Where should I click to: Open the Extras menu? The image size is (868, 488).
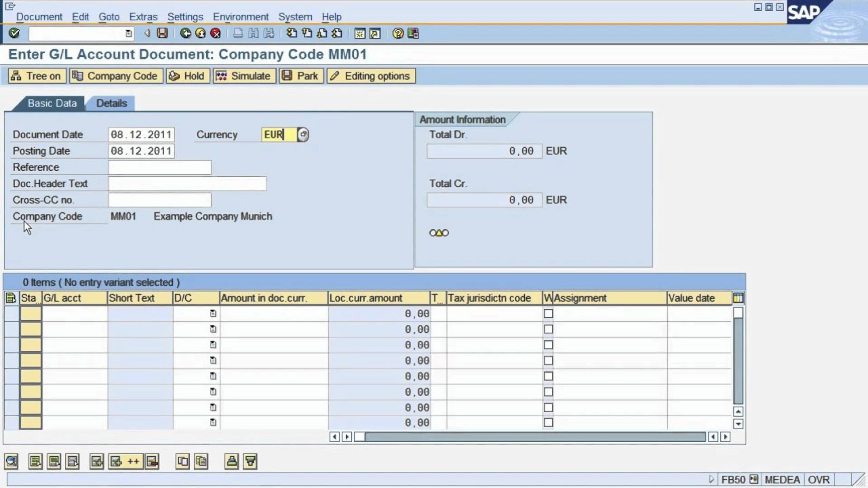pos(143,16)
